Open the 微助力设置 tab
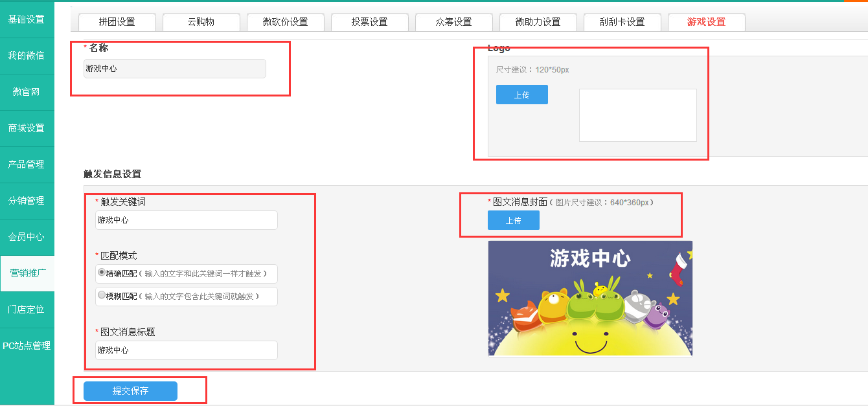 click(x=538, y=22)
